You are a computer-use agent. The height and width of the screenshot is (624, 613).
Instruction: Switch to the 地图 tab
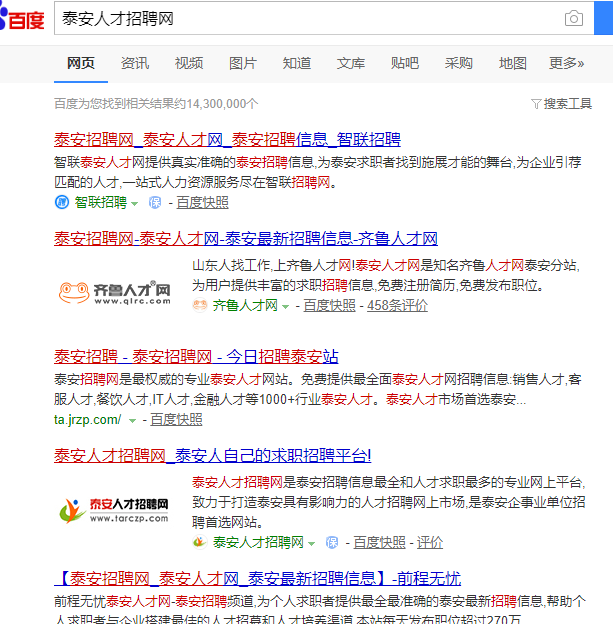pos(513,63)
